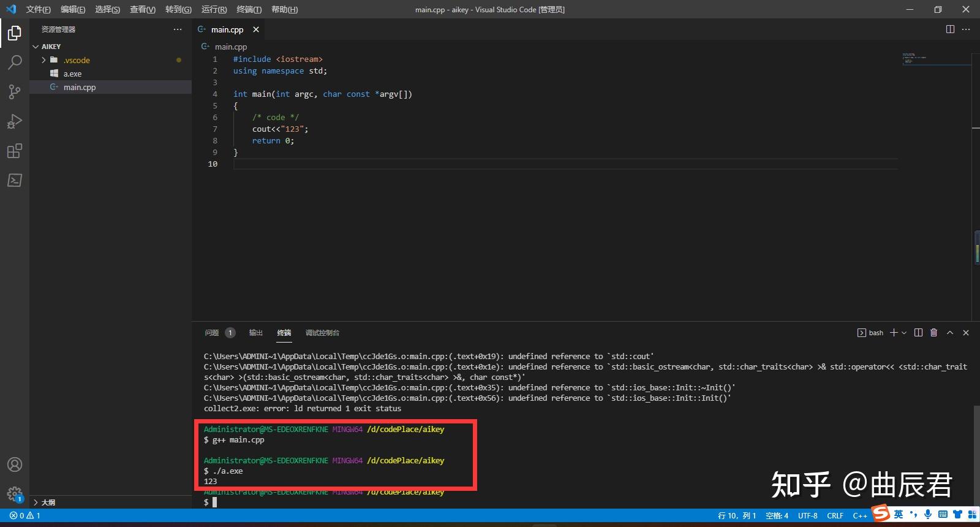Click the Sogou input method S icon

881,513
